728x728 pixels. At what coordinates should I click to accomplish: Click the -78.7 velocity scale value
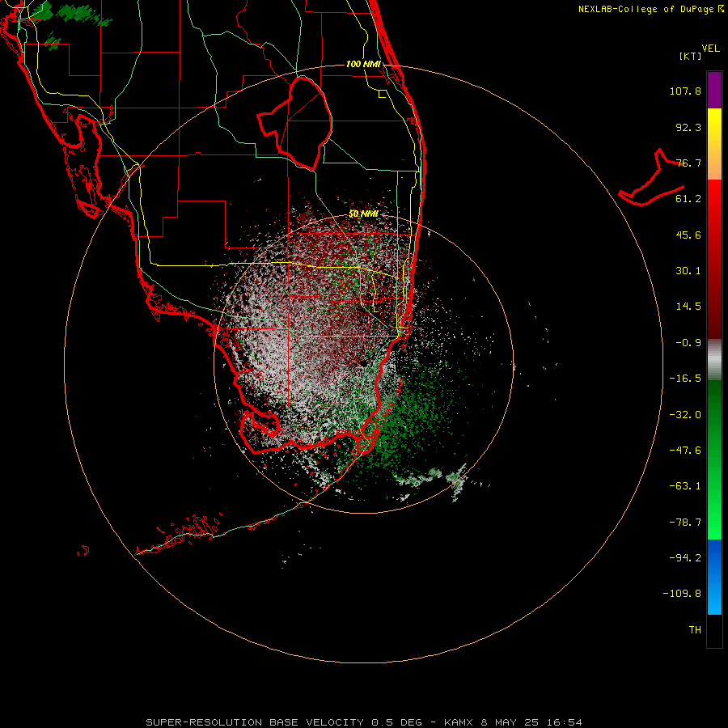685,523
